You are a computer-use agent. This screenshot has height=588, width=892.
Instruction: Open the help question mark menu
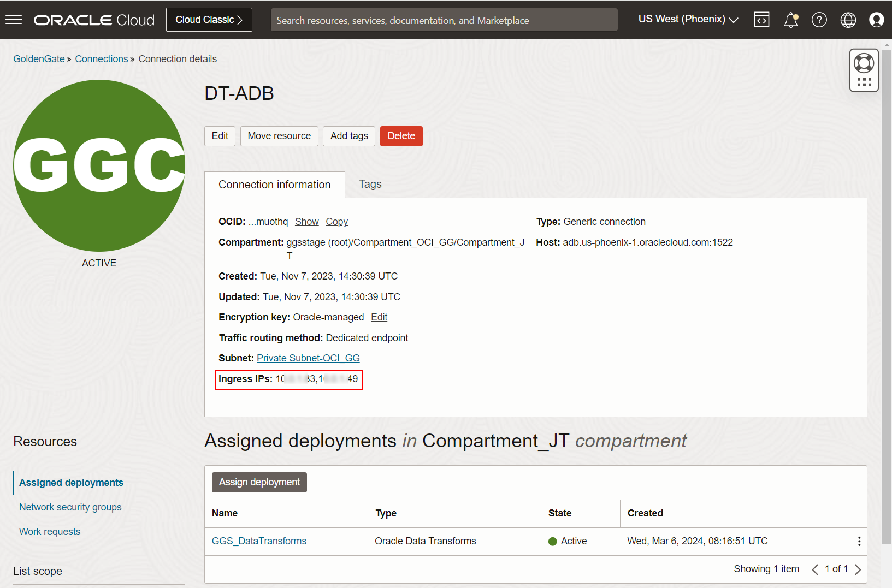(819, 20)
